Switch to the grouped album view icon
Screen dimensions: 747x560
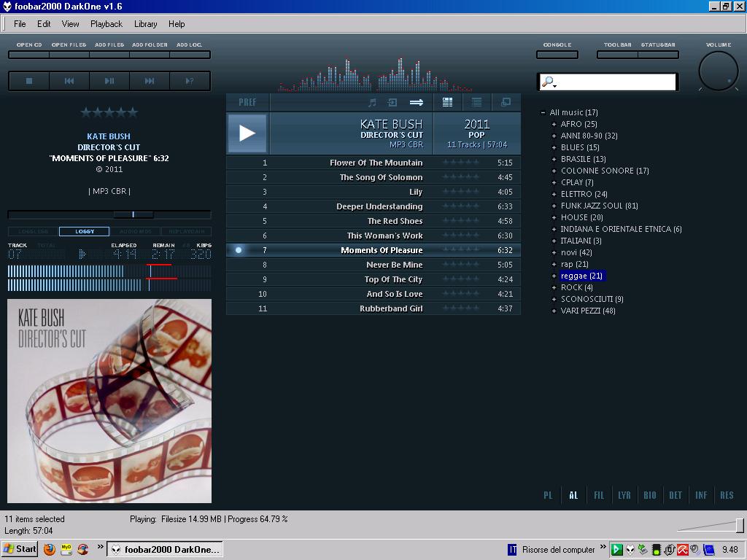pos(447,102)
